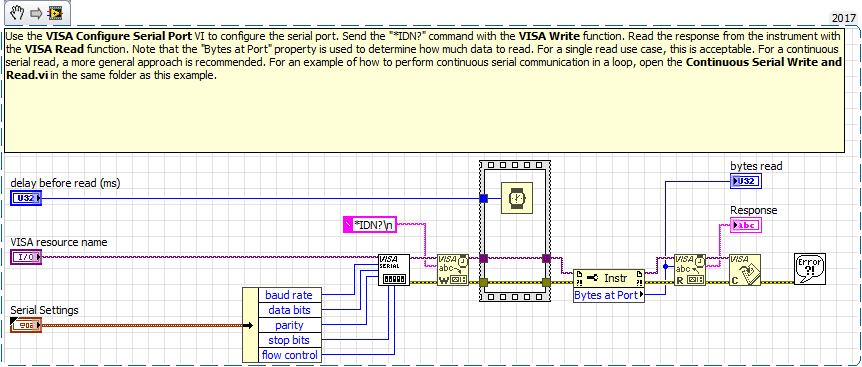
Task: Click the Instr property node header
Action: (609, 278)
